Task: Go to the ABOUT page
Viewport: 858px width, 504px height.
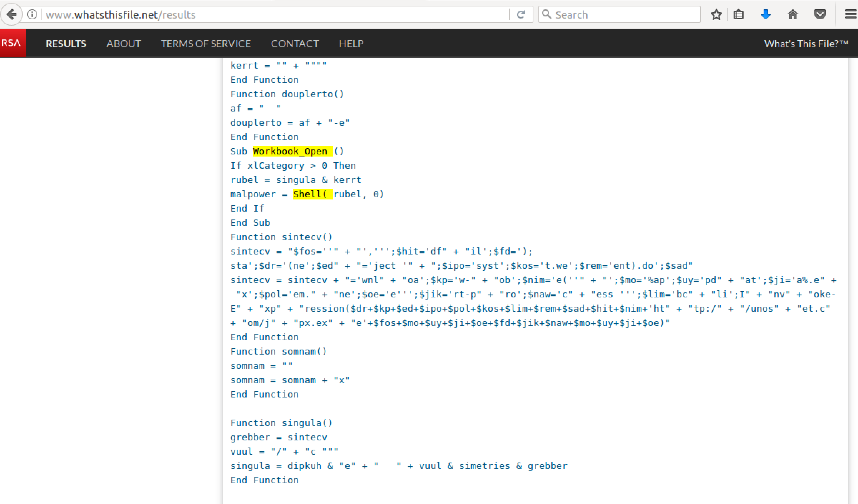Action: (124, 44)
